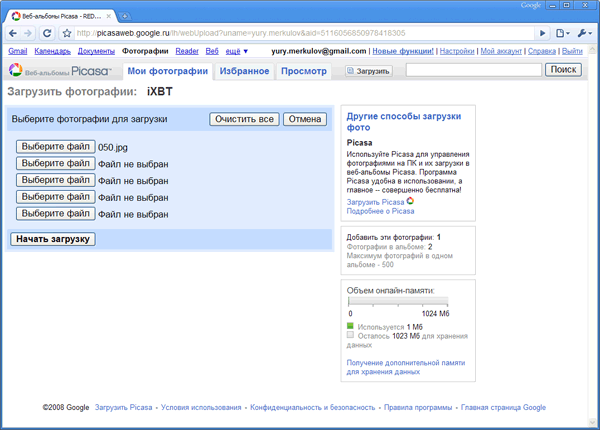The width and height of the screenshot is (600, 430).
Task: Click the Отмена cancel button
Action: (305, 119)
